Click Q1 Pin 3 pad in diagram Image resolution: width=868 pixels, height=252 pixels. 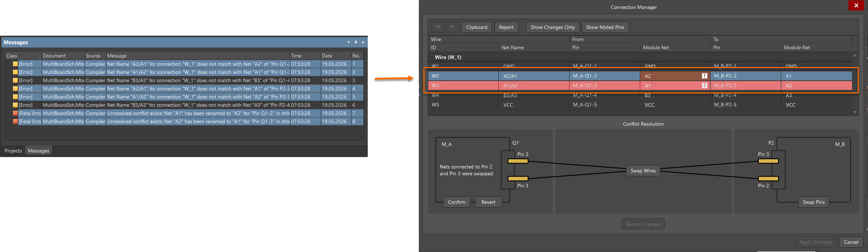click(518, 178)
